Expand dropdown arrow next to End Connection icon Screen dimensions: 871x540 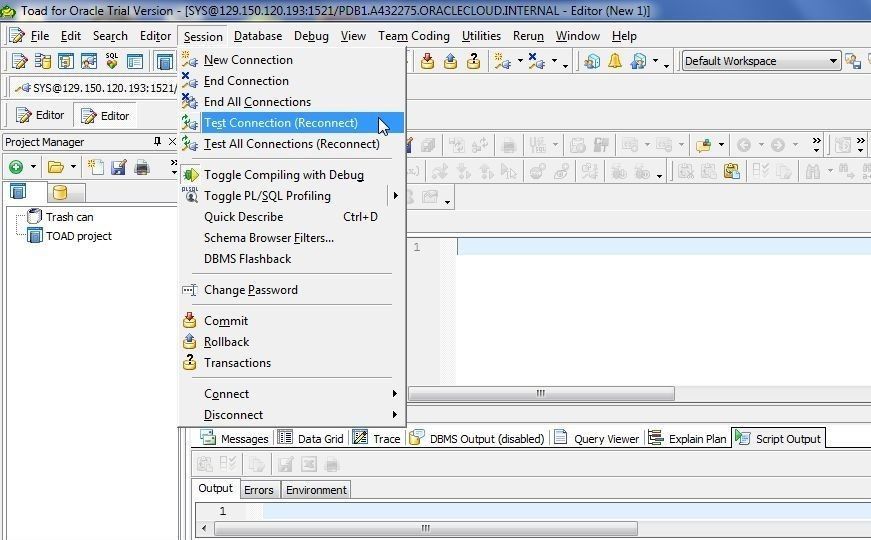tap(554, 61)
